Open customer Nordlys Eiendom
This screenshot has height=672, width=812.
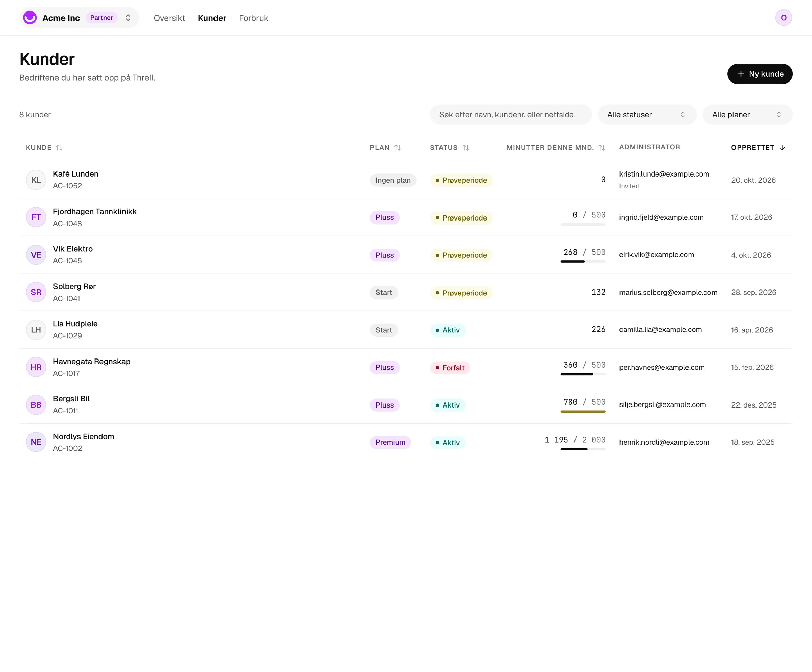[84, 436]
